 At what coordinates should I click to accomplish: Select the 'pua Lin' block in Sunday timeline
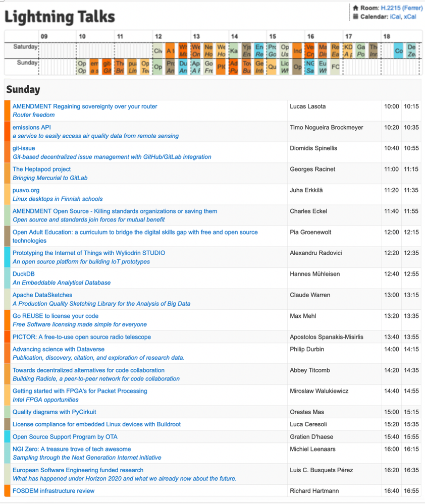[132, 67]
